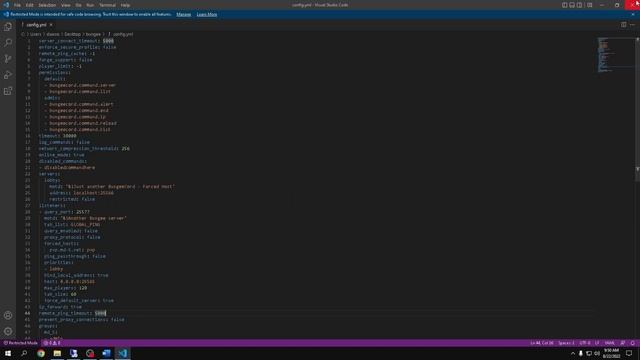Open the File menu
This screenshot has width=640, height=360.
[x=17, y=5]
